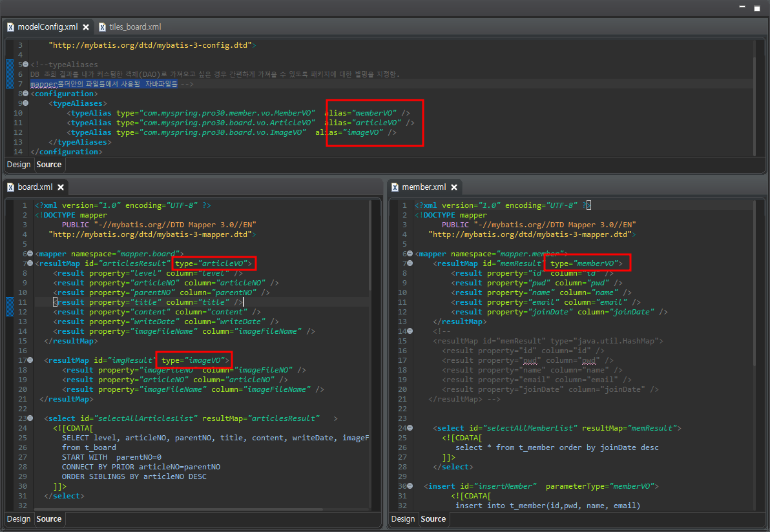Switch to the modelConfig.xml editor tab
This screenshot has width=770, height=532.
tap(47, 27)
